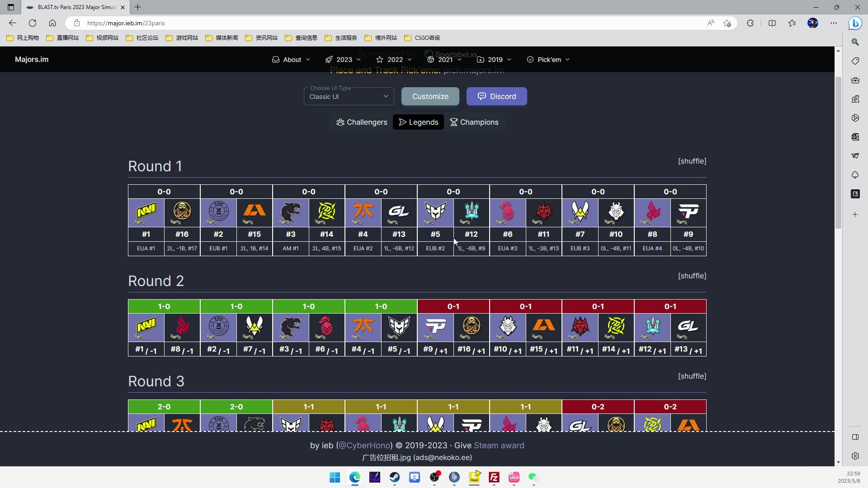This screenshot has height=488, width=868.
Task: Shuffle Round 1 matchups
Action: pos(692,161)
